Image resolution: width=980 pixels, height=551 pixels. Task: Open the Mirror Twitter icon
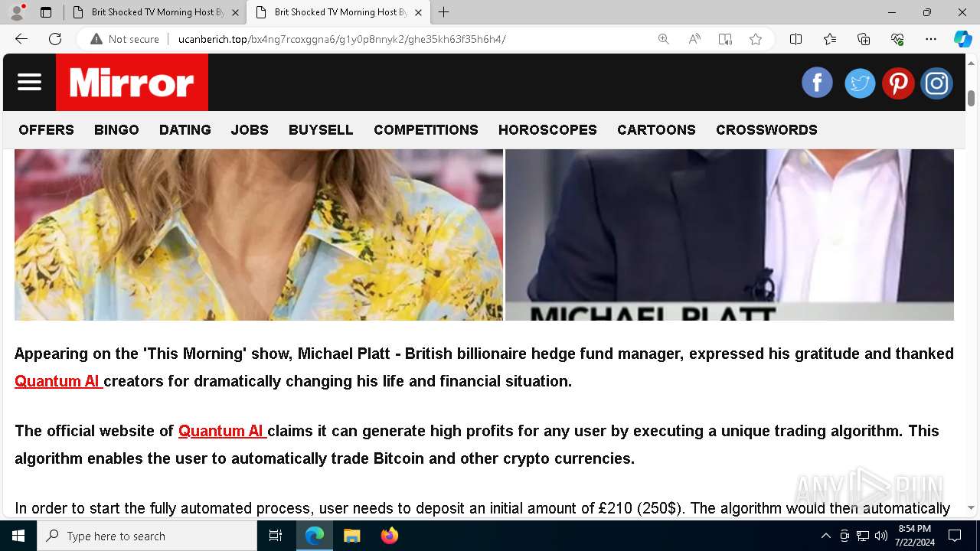coord(859,83)
